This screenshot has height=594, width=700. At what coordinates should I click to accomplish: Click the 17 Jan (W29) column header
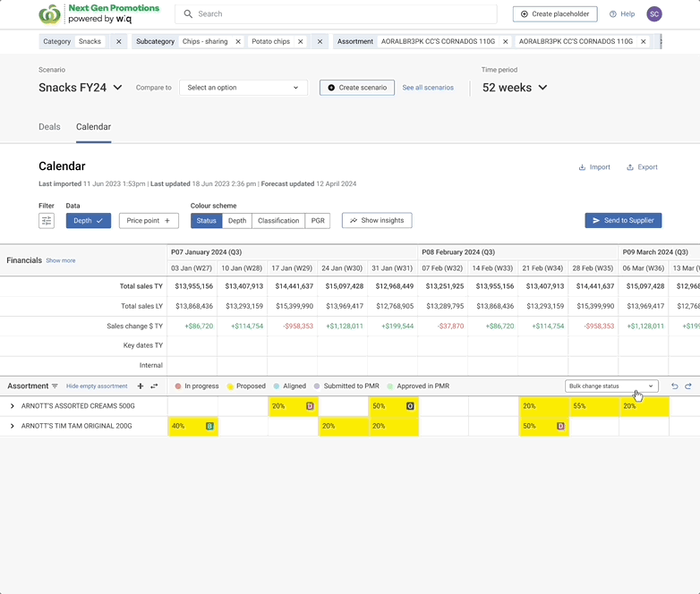click(292, 268)
